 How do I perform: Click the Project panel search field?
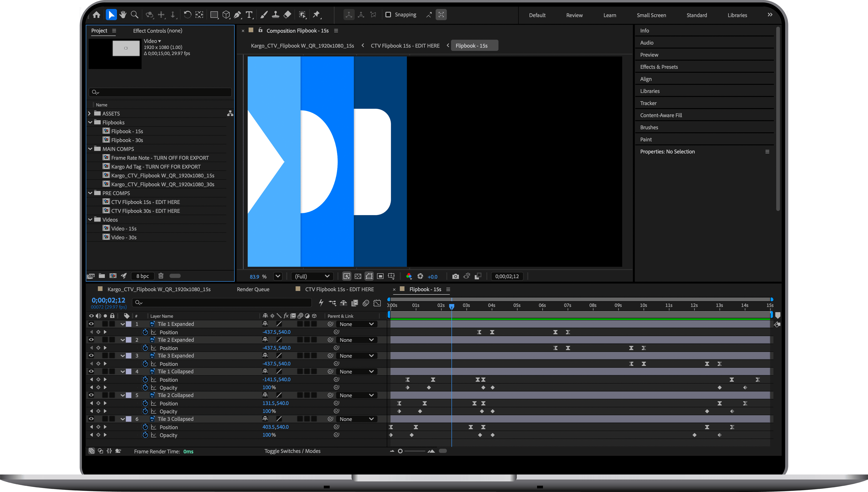[x=160, y=92]
